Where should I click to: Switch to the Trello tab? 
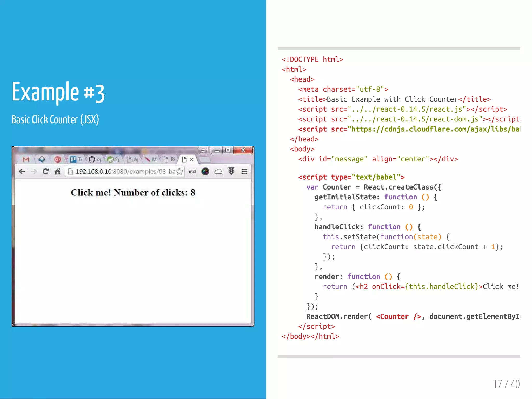pyautogui.click(x=76, y=159)
